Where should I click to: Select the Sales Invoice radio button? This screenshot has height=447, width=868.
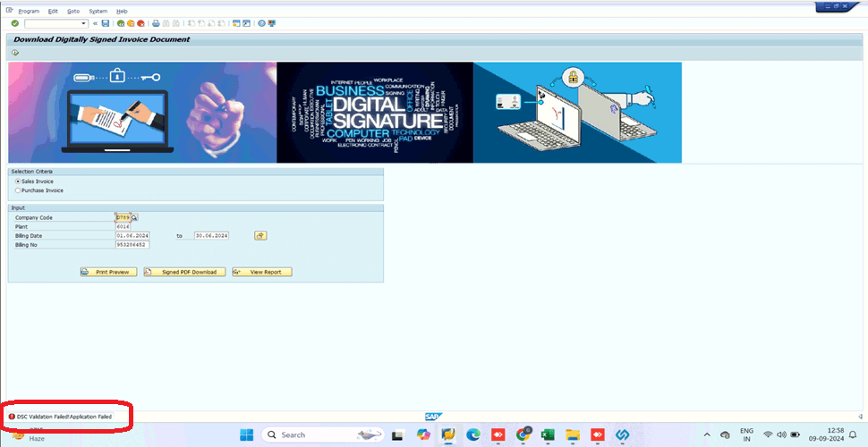[18, 181]
